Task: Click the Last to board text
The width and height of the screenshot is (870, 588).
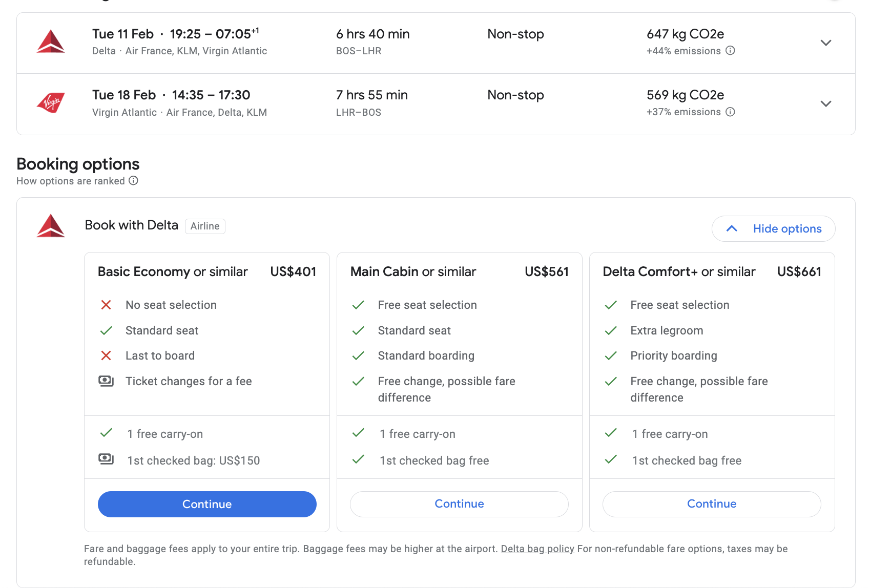Action: [160, 355]
